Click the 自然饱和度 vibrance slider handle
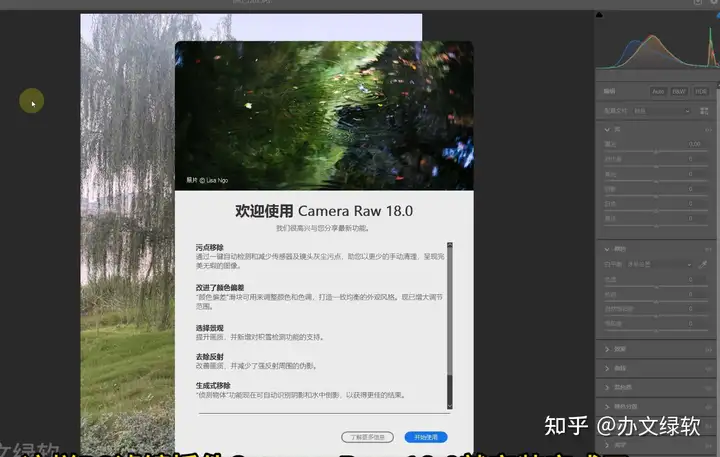The width and height of the screenshot is (720, 457). [656, 316]
